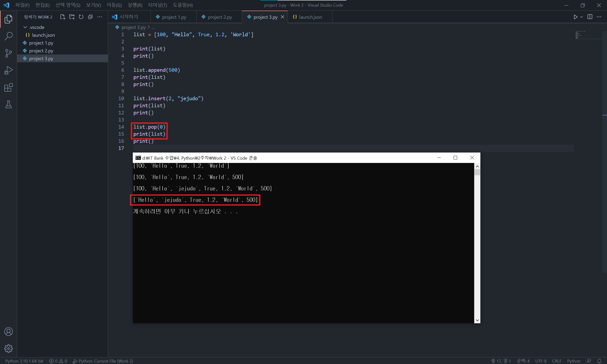Viewport: 607px width, 364px height.
Task: Open the 실행(R) menu
Action: click(x=135, y=5)
